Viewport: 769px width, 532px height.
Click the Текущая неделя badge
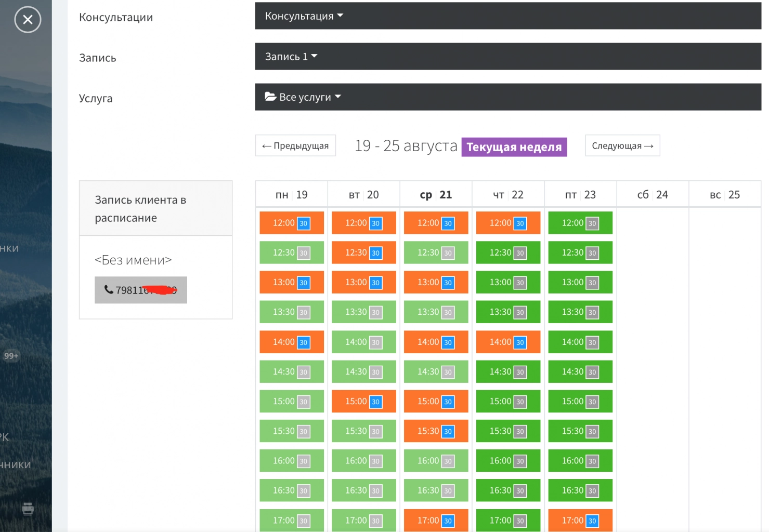pos(514,147)
